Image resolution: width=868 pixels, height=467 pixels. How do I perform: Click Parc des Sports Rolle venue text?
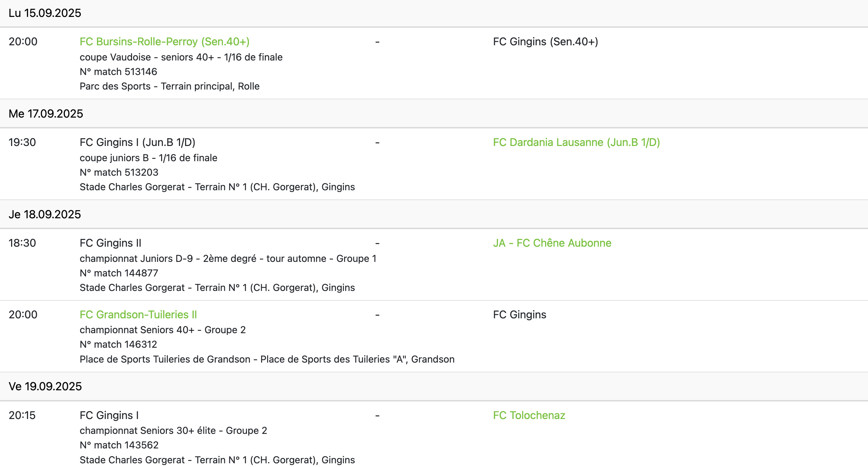tap(170, 86)
